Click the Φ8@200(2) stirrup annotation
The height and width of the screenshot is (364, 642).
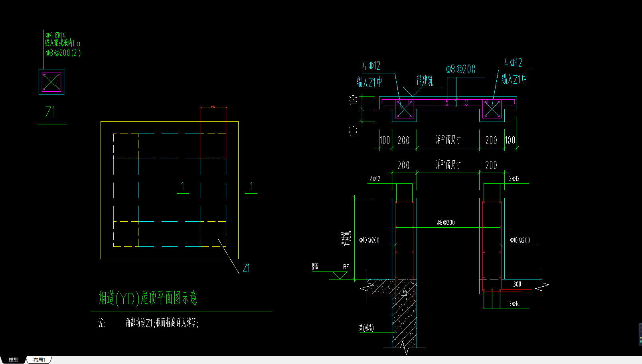(63, 53)
